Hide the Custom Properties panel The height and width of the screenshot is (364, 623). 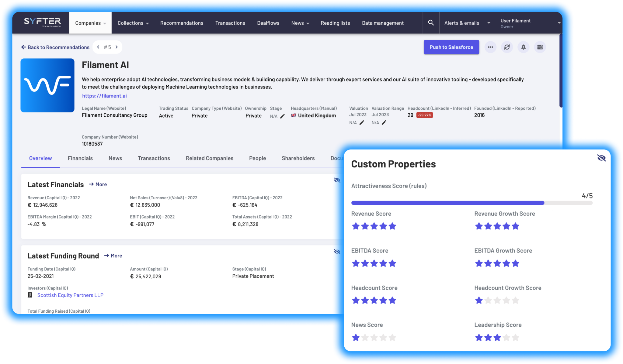tap(601, 158)
